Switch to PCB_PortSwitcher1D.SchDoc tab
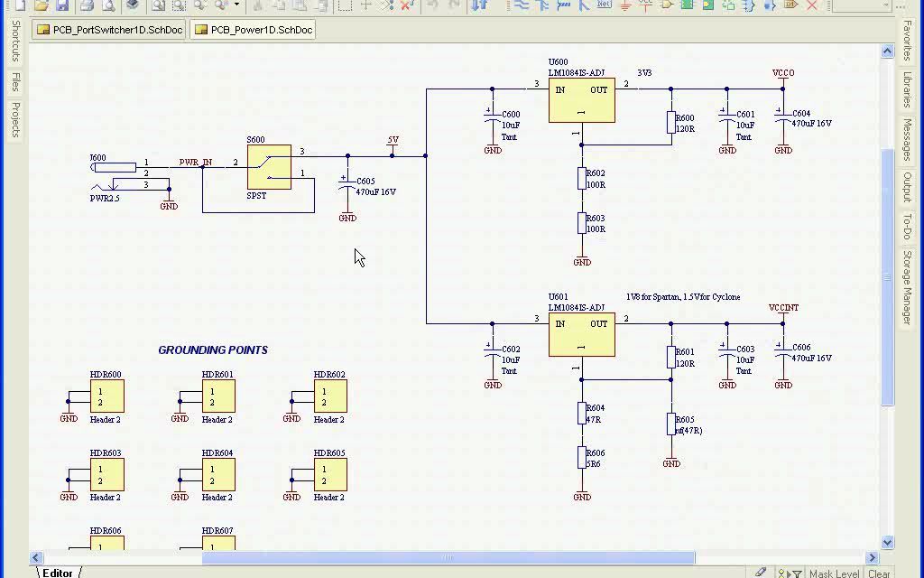 pos(109,30)
